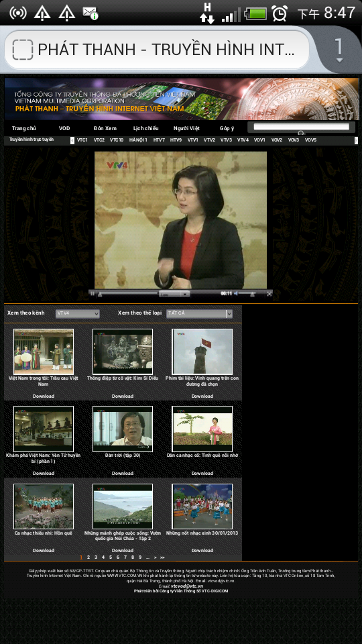Open the Người Việt menu item
The width and height of the screenshot is (362, 644).
click(x=186, y=128)
